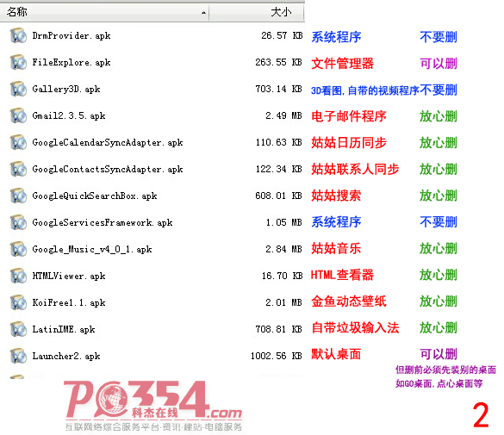Viewport: 504px width, 435px height.
Task: Click the GoogleServicesFramework.apk file name
Action: 103,222
